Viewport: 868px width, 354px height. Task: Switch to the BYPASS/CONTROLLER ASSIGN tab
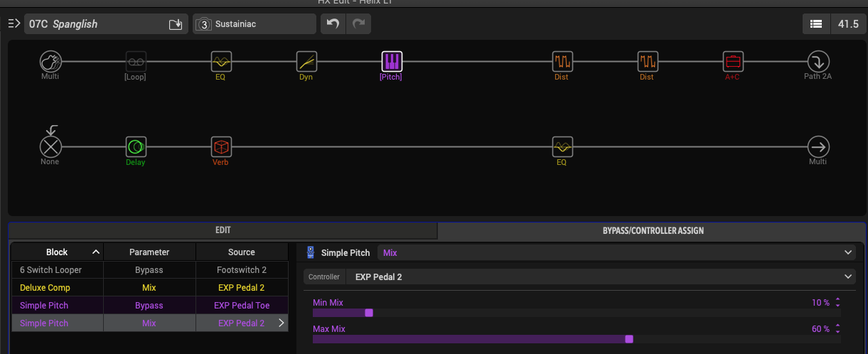tap(652, 230)
